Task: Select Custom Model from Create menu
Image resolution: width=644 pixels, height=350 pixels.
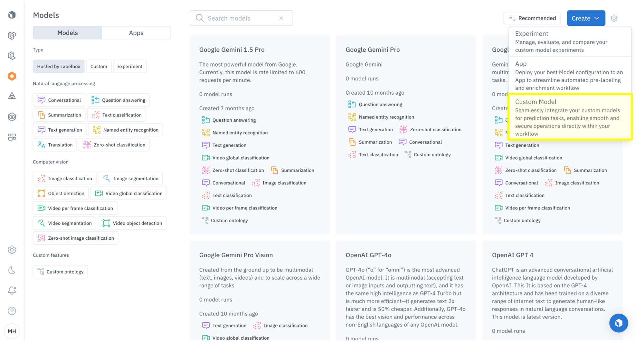Action: pyautogui.click(x=570, y=117)
